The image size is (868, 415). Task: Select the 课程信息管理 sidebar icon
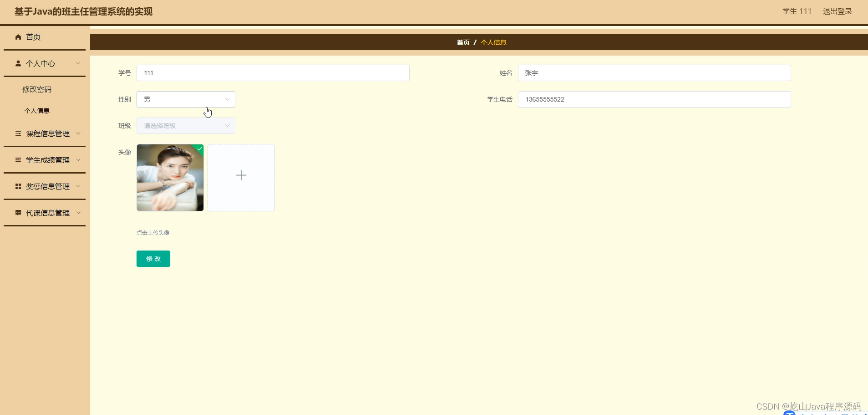point(18,133)
